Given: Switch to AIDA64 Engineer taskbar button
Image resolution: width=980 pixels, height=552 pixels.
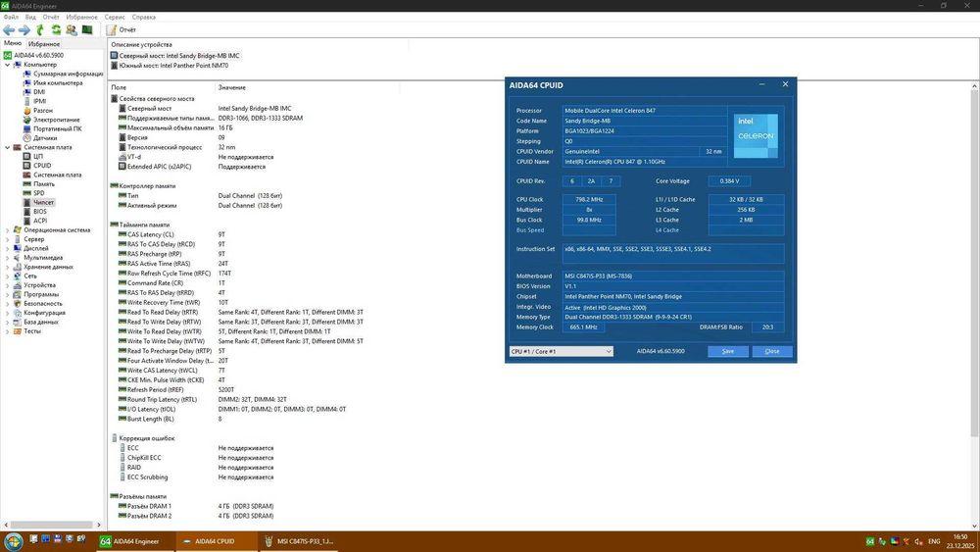Looking at the screenshot, I should click(134, 541).
